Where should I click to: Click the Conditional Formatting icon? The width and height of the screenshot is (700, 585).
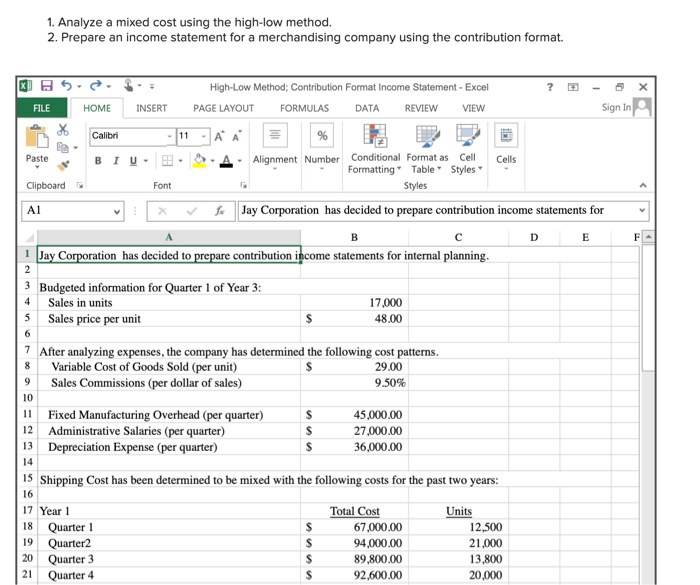pyautogui.click(x=375, y=135)
